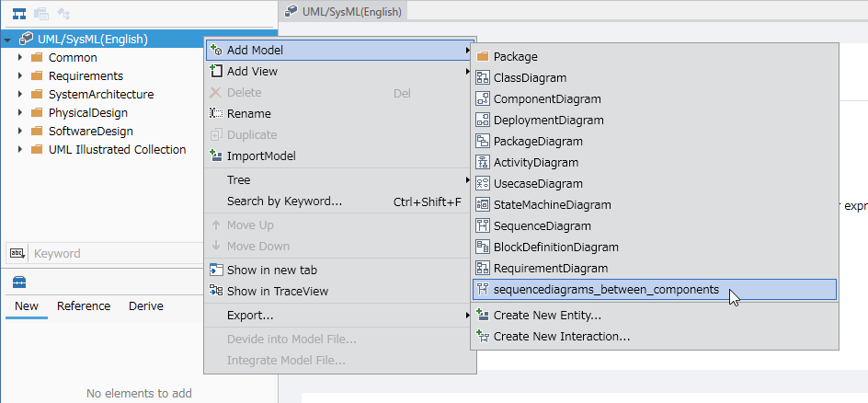Choose Create New Interaction option
This screenshot has height=403, width=868.
[x=655, y=337]
